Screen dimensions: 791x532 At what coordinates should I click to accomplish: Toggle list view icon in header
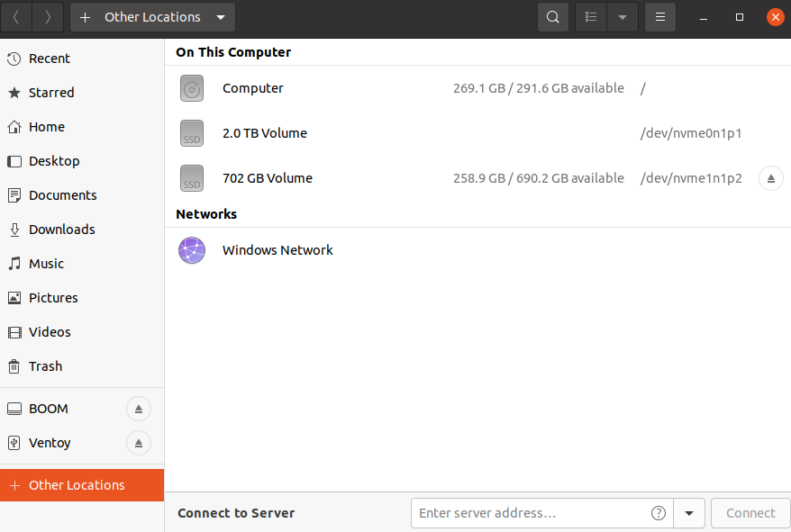coord(591,17)
